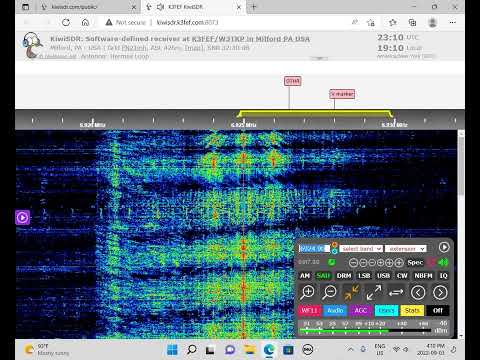Select IQ demodulation mode

coord(443,276)
